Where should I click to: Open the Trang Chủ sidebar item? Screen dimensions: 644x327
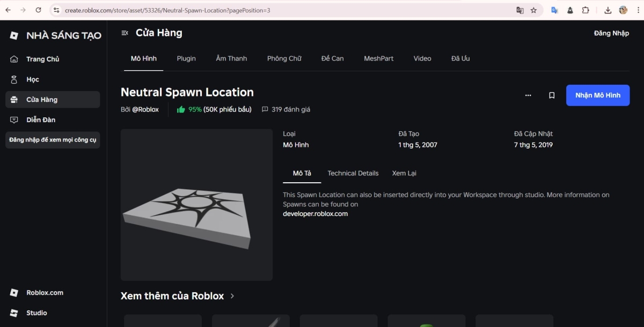pos(42,59)
